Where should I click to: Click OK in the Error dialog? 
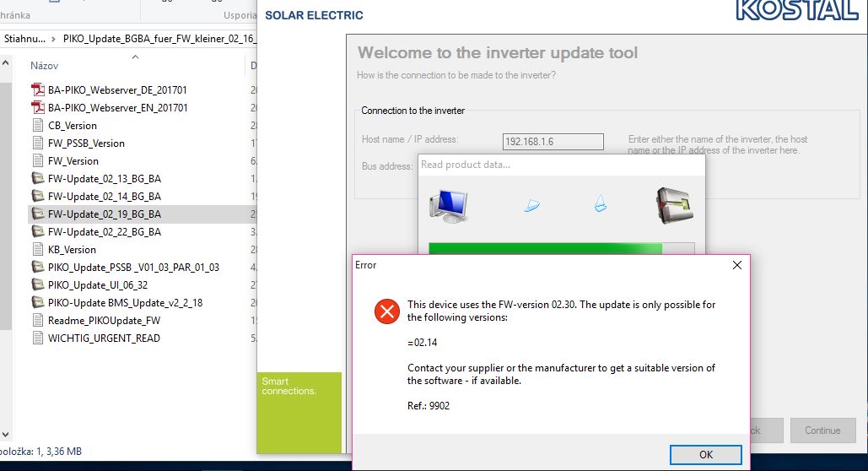705,454
